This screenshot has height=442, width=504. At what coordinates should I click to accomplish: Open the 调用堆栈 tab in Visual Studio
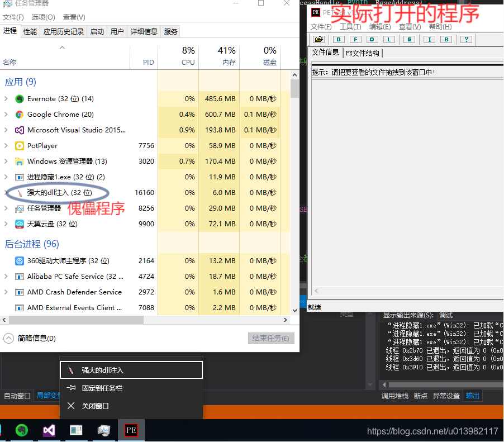point(394,396)
